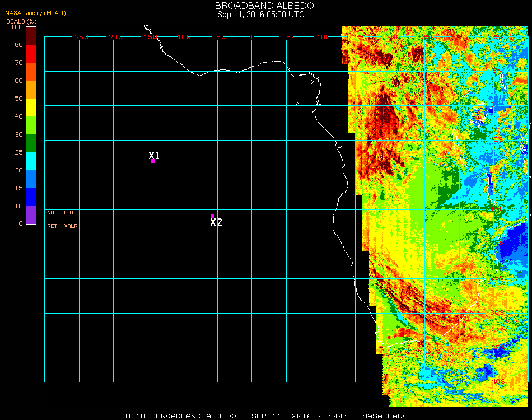Screen dimensions: 532x420
Task: Pick the dark blue 10-15% colorbar segment
Action: pyautogui.click(x=31, y=197)
